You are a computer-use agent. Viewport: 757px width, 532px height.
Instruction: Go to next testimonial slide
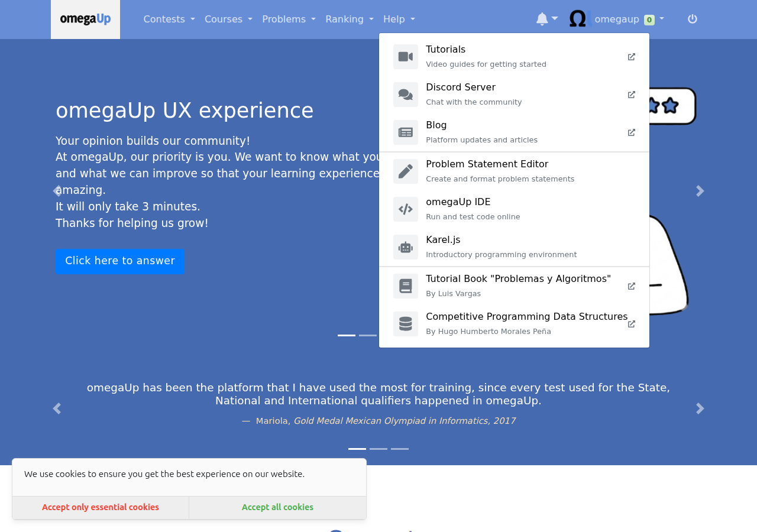tap(700, 408)
